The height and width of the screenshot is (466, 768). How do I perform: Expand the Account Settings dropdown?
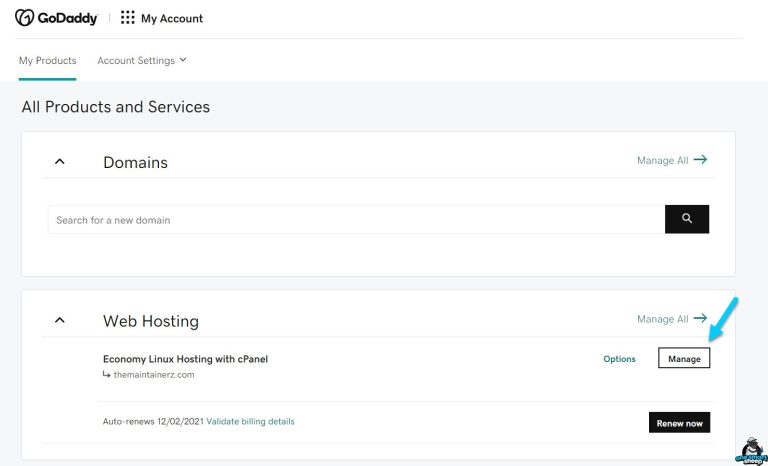click(x=142, y=60)
